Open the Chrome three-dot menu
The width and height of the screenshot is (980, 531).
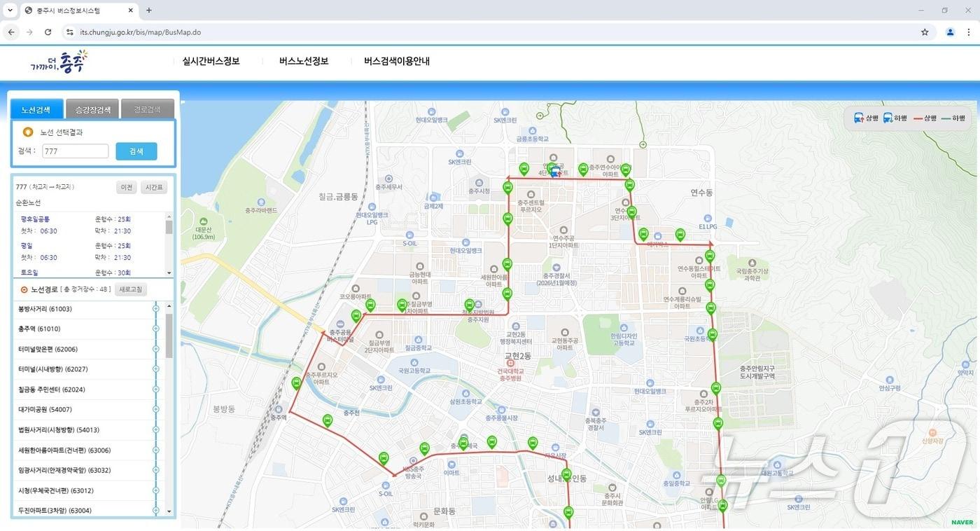point(969,32)
